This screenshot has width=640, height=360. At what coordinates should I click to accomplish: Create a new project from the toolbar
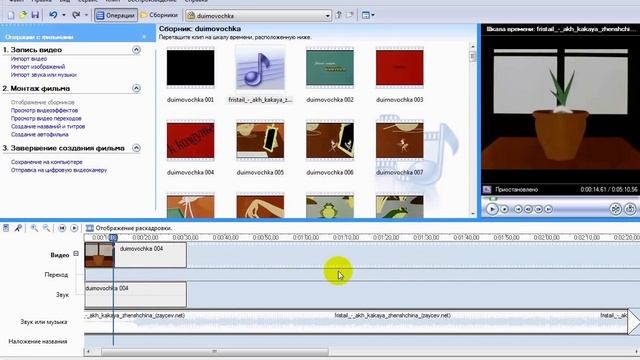11,15
